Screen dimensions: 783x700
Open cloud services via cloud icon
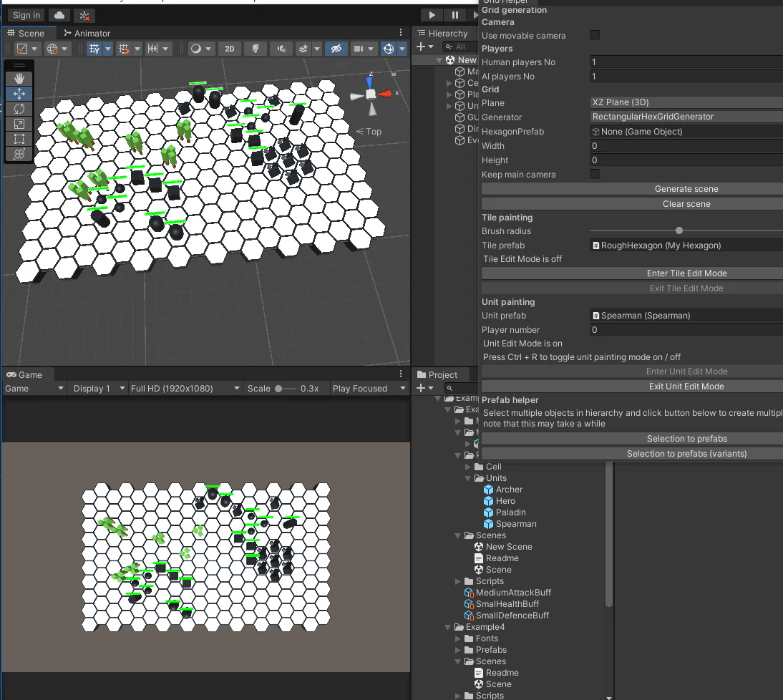(59, 16)
